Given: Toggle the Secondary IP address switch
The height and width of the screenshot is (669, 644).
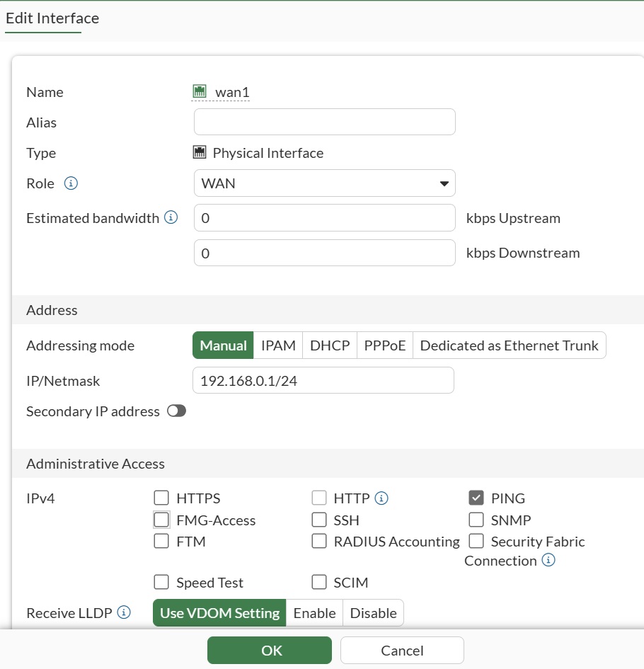Looking at the screenshot, I should tap(176, 411).
